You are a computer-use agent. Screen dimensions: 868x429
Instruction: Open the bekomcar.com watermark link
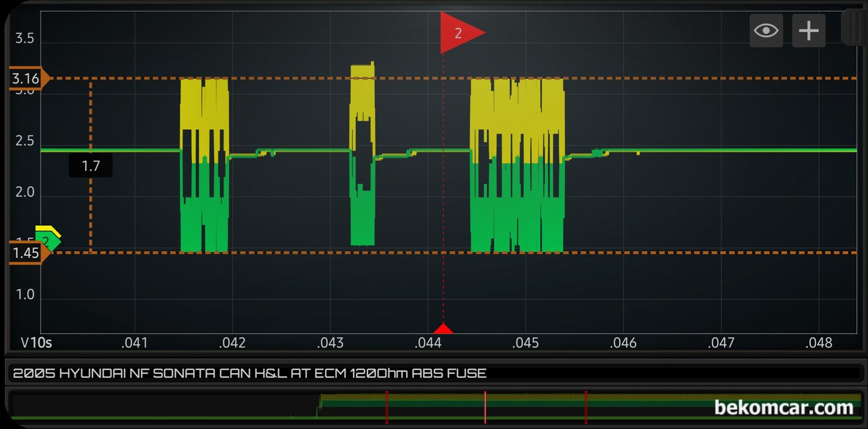pyautogui.click(x=784, y=407)
